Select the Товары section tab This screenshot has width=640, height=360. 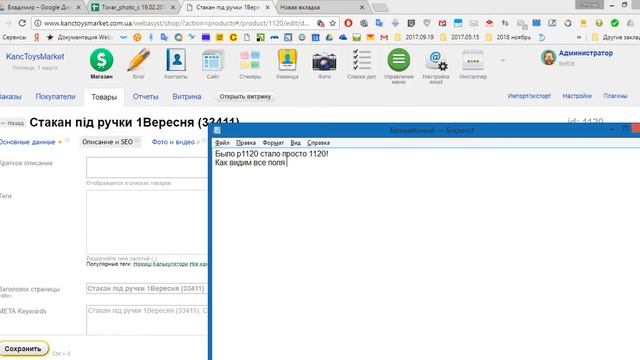click(104, 97)
